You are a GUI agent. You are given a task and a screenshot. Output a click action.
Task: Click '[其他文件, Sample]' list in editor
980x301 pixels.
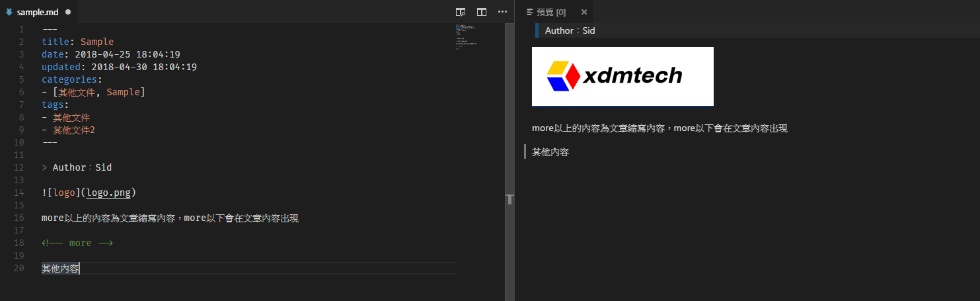tap(98, 92)
